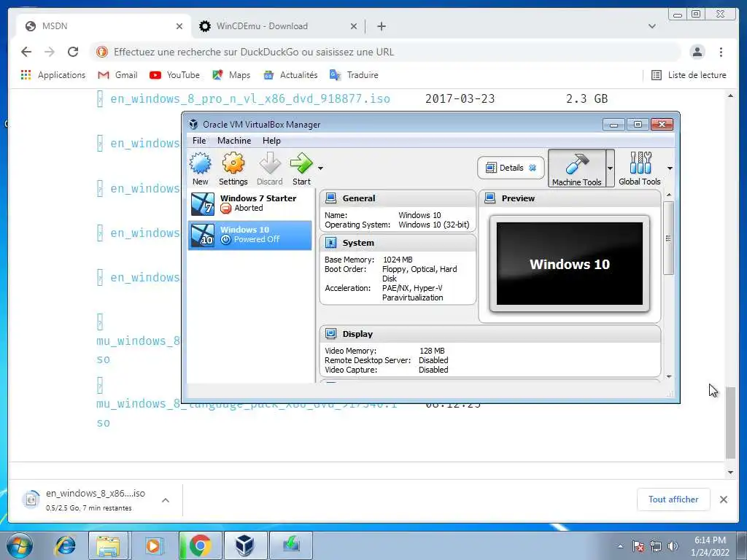The image size is (747, 560).
Task: Close the WinCDEmu - Download tab
Action: tap(354, 26)
